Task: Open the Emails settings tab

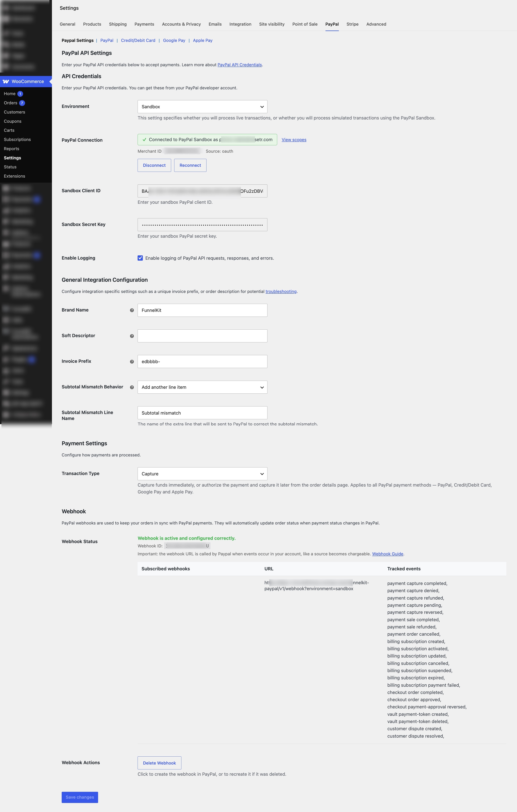Action: coord(215,24)
